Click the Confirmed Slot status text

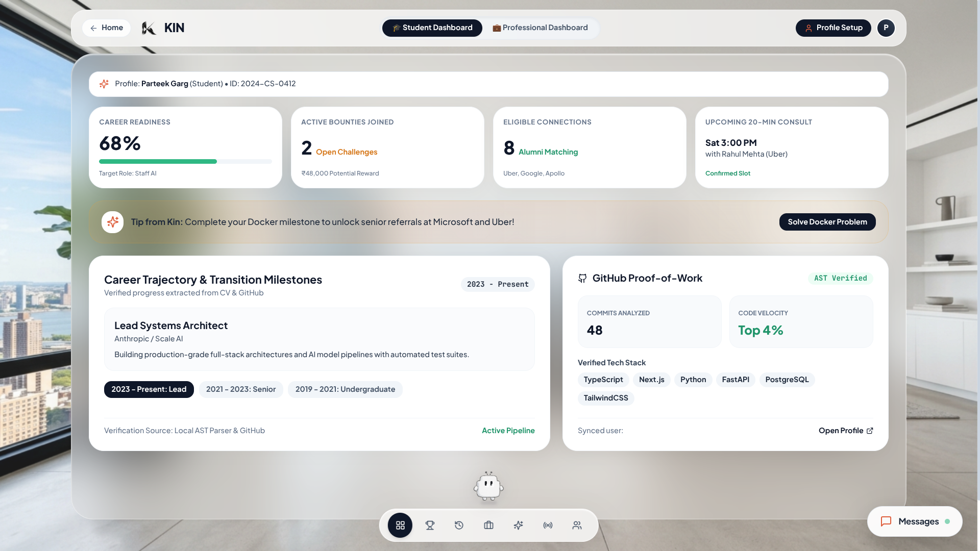728,173
